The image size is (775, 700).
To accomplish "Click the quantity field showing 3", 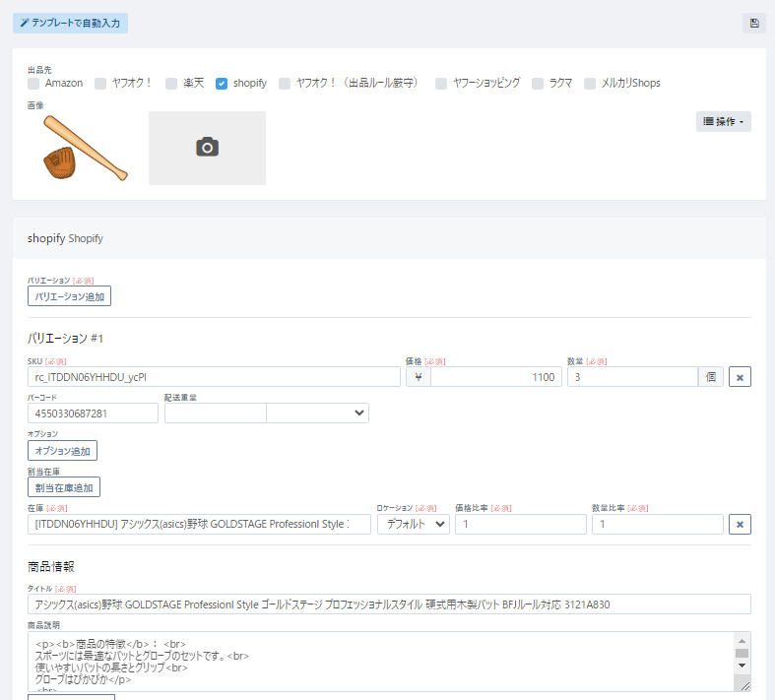I will pyautogui.click(x=632, y=377).
